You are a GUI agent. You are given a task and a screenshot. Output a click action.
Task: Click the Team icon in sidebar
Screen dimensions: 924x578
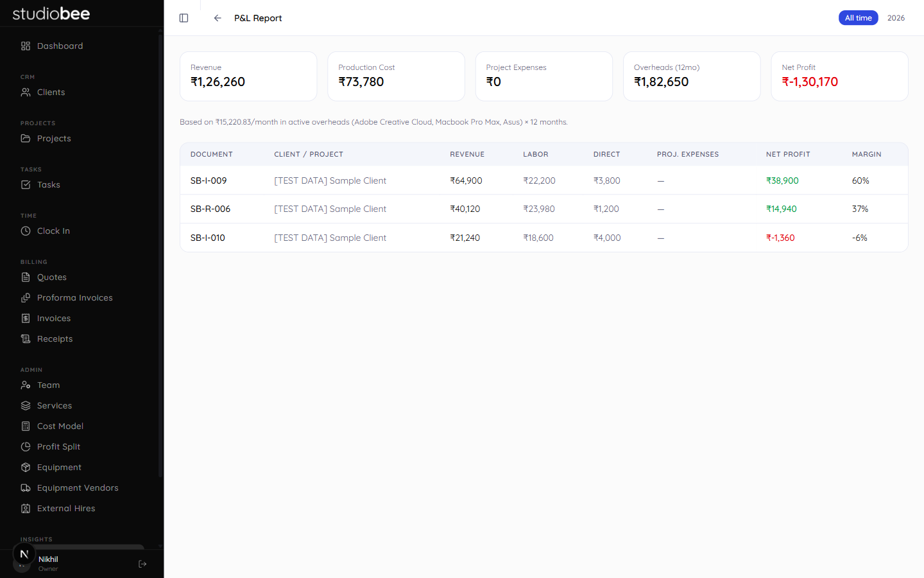[x=26, y=385]
